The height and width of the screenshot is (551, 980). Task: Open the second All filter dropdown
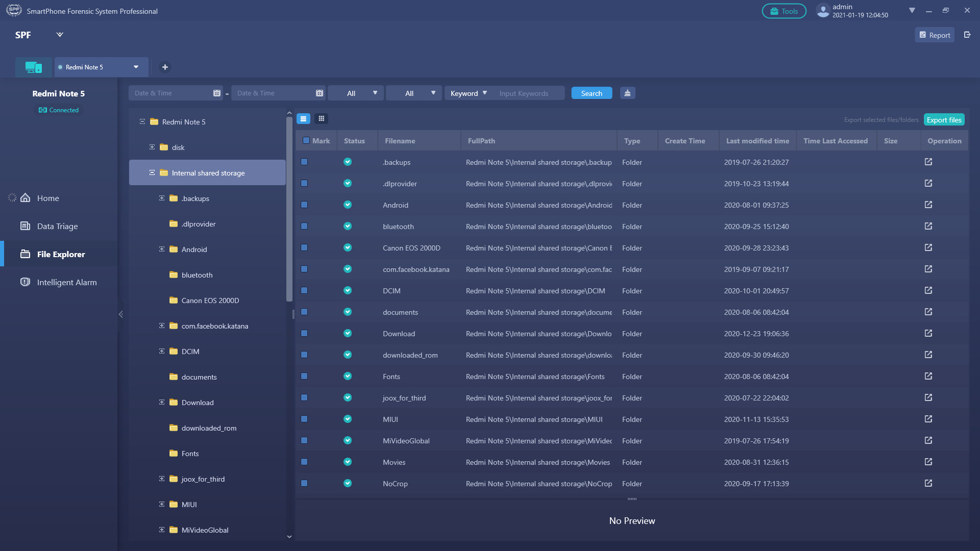coord(414,93)
